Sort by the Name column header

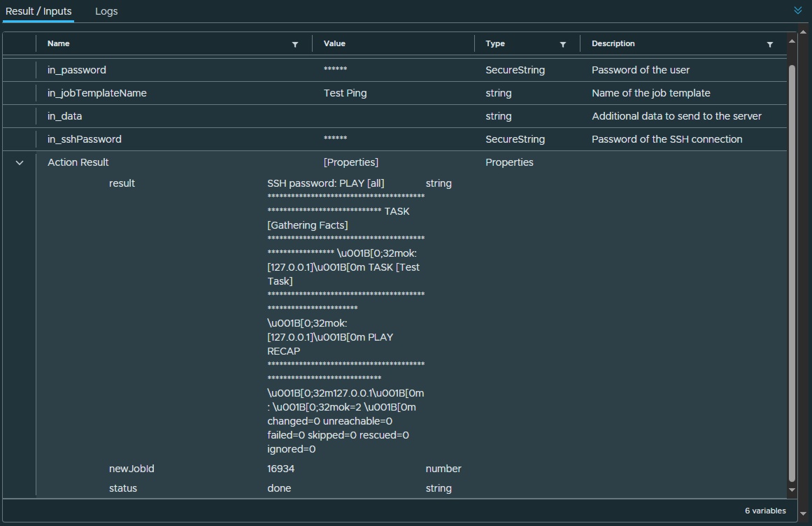pos(58,43)
